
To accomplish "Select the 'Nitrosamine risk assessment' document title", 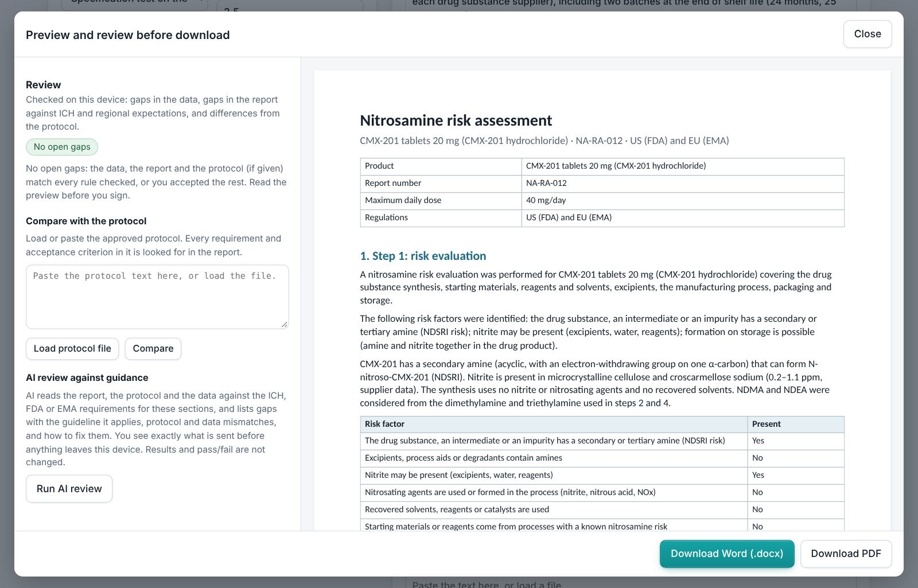I will point(456,120).
